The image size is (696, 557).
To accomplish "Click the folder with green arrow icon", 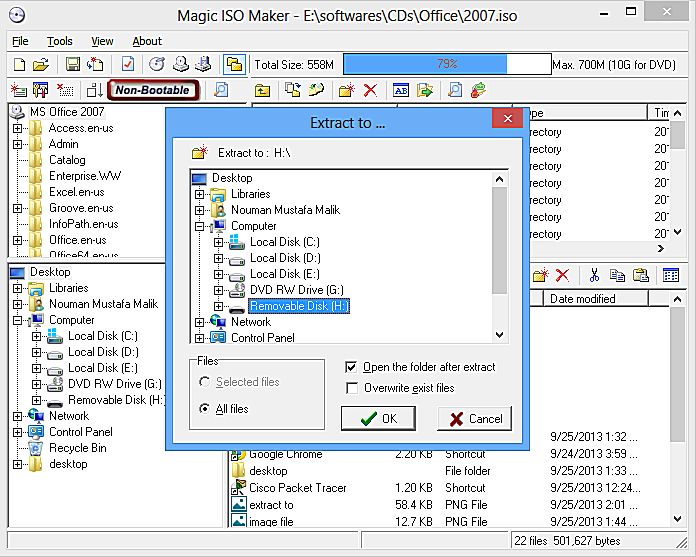I will pyautogui.click(x=425, y=91).
